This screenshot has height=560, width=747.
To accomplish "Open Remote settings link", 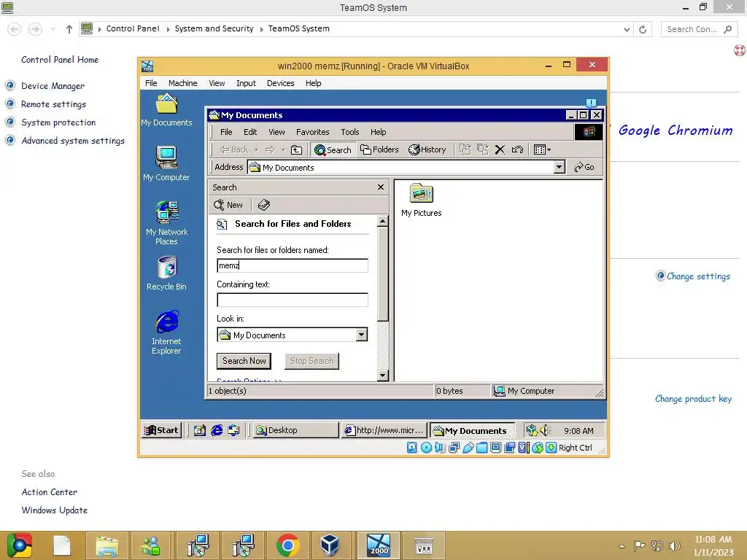I will click(x=53, y=104).
